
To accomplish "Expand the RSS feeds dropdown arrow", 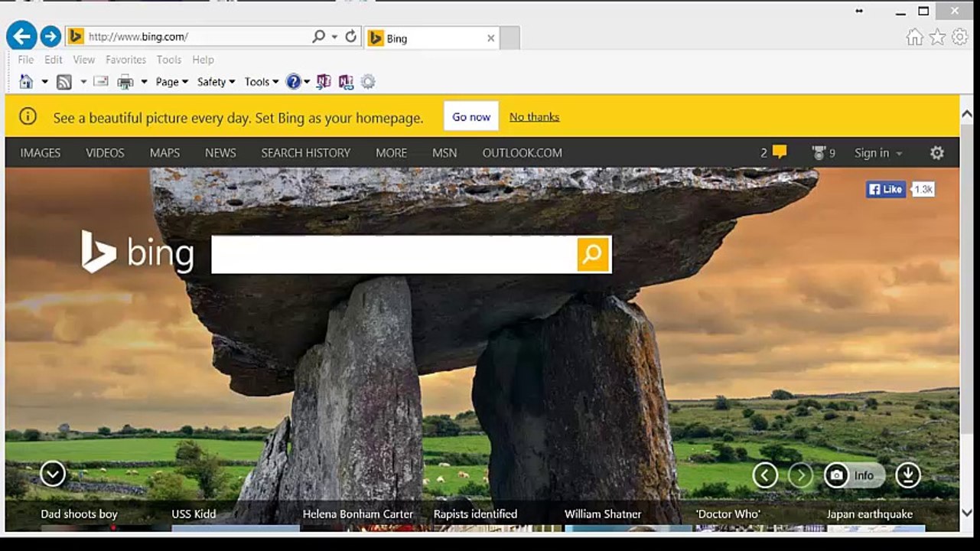I will (83, 82).
